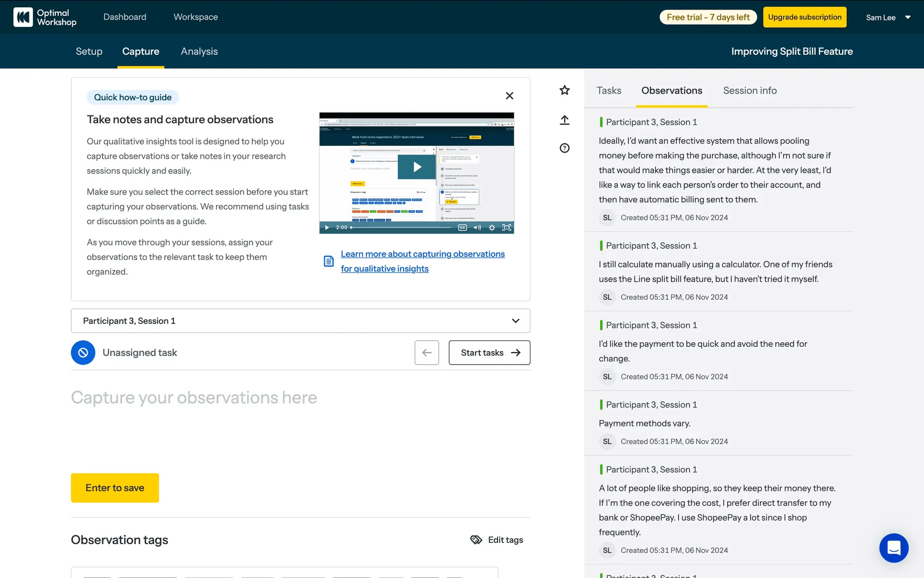Click the video progress bar
Viewport: 924px width, 578px height.
click(x=401, y=227)
